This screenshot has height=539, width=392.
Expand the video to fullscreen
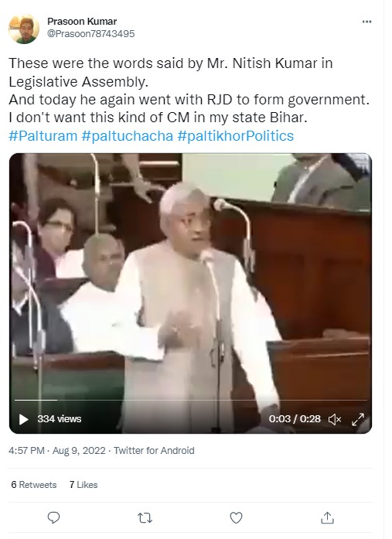click(x=358, y=419)
